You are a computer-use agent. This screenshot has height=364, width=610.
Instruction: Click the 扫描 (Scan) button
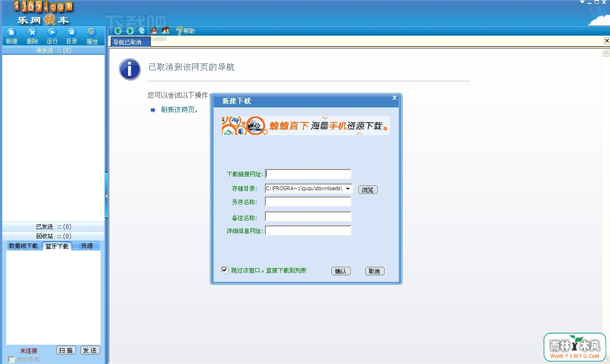[66, 350]
